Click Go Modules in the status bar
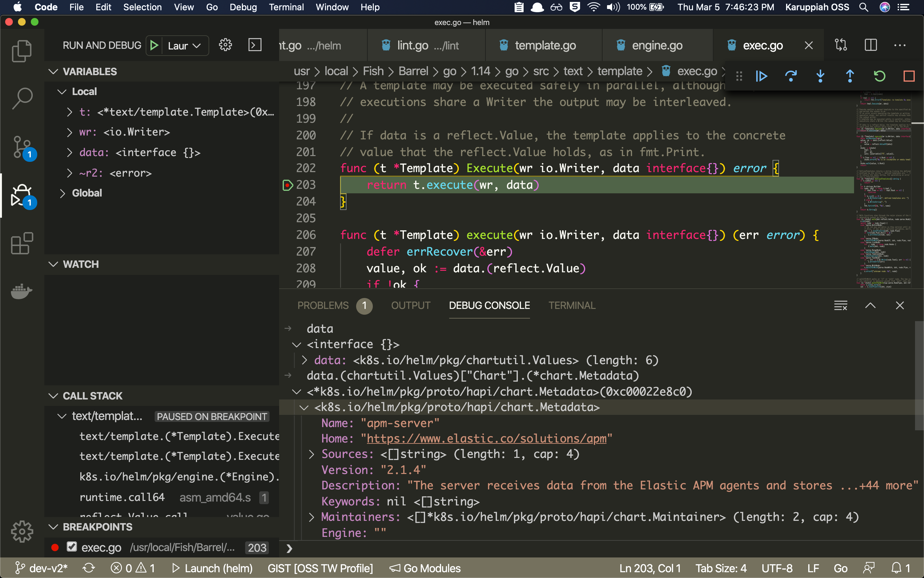This screenshot has height=578, width=924. (x=425, y=568)
